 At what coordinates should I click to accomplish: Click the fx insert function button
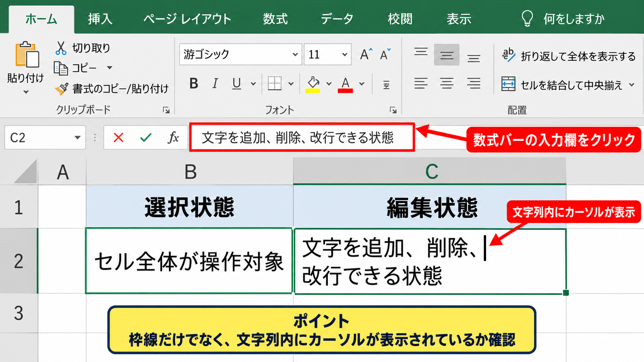click(173, 137)
